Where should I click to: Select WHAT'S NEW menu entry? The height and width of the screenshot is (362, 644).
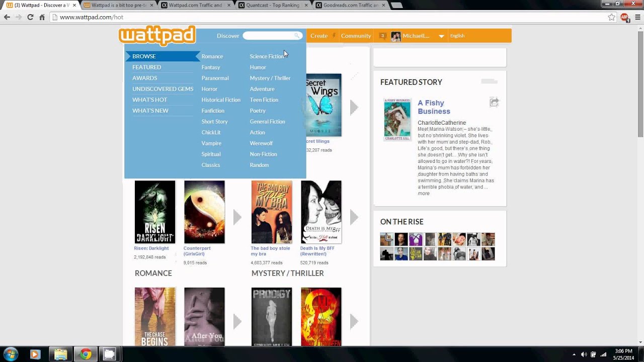click(x=150, y=111)
